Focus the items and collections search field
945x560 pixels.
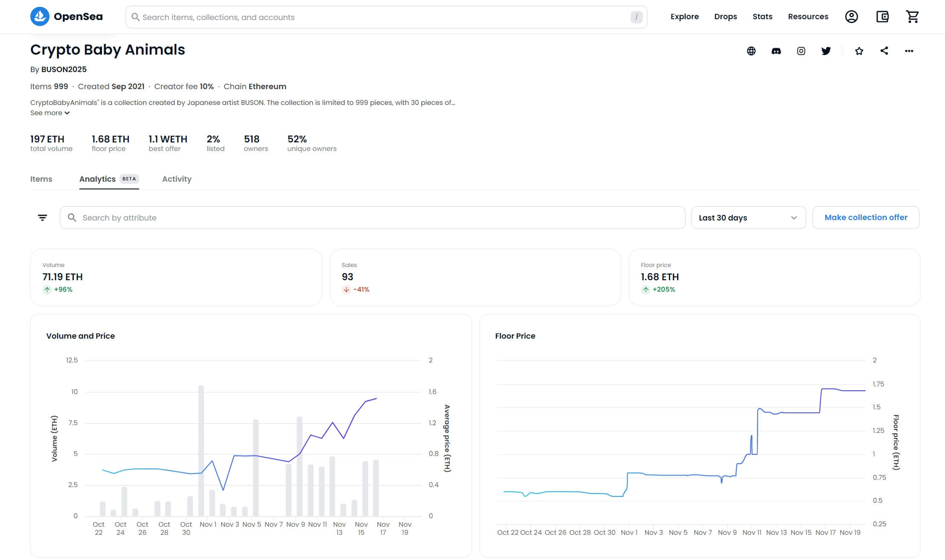(x=386, y=17)
